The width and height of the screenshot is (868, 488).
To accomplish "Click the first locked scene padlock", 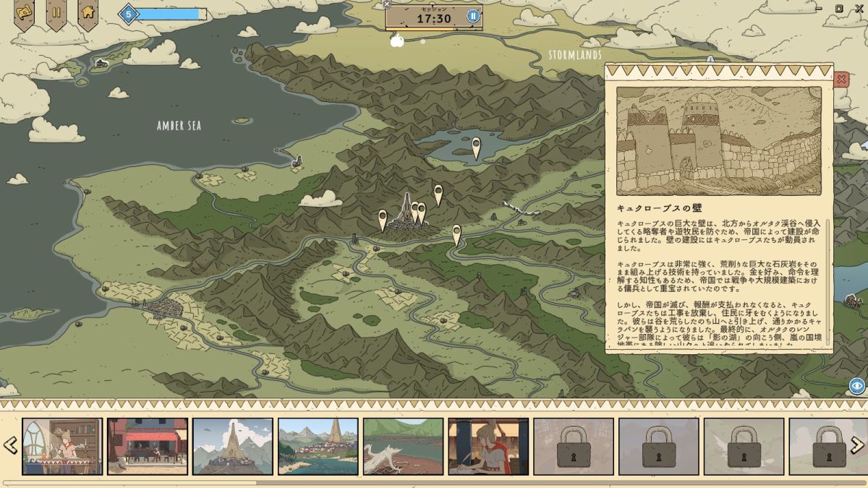I will click(x=574, y=446).
